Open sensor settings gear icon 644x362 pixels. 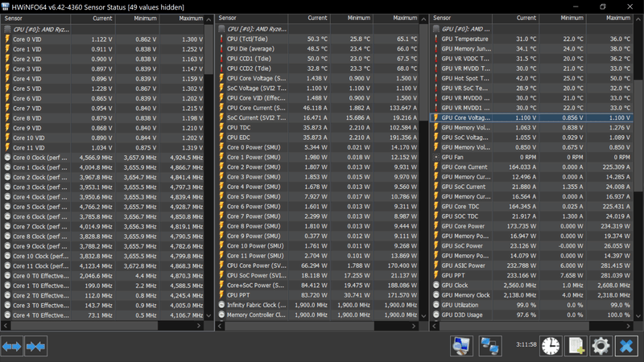[601, 346]
